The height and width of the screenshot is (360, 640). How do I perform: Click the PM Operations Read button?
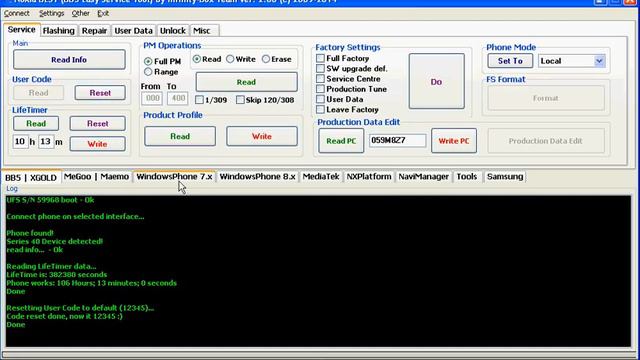click(x=247, y=82)
